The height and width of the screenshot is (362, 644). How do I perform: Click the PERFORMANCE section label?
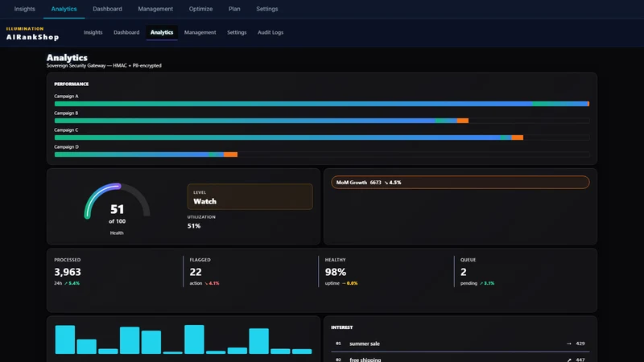tap(72, 84)
